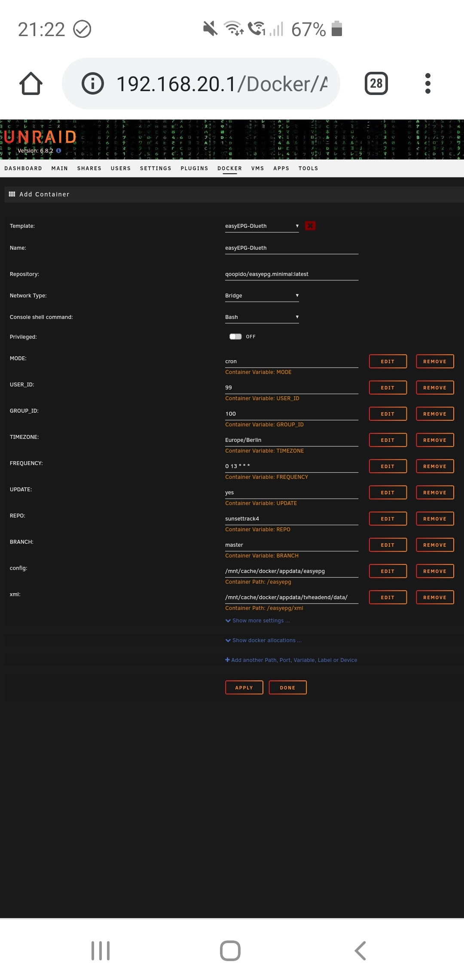This screenshot has width=464, height=980.
Task: Open the DASHBOARD menu tab
Action: point(23,168)
